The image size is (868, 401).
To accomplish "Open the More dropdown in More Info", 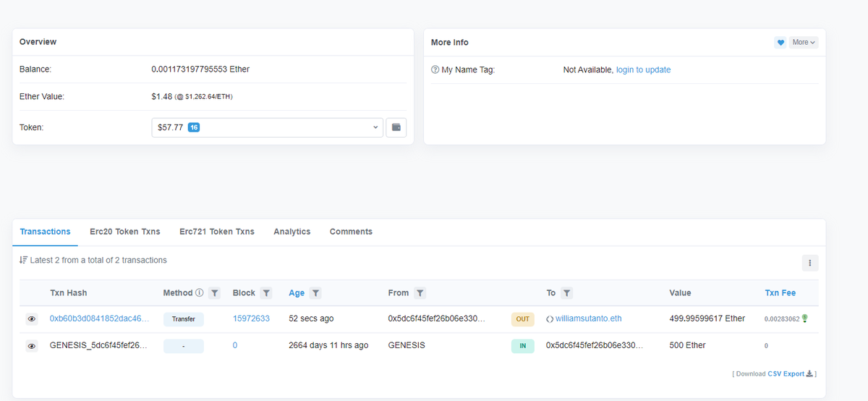I will coord(804,43).
